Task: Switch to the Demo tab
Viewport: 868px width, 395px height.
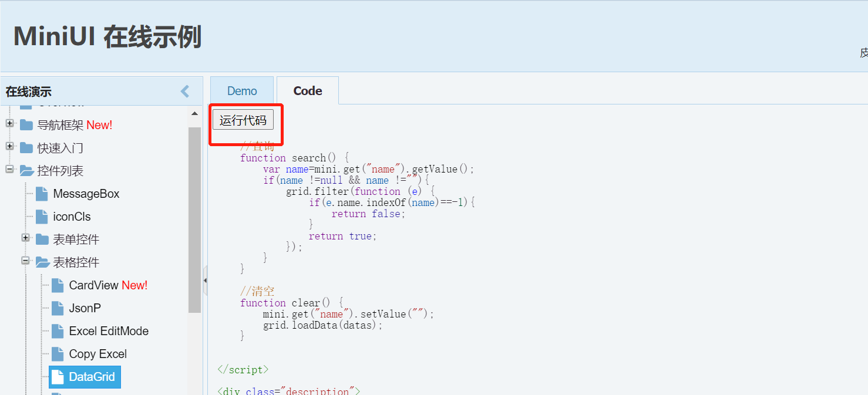Action: [x=241, y=90]
